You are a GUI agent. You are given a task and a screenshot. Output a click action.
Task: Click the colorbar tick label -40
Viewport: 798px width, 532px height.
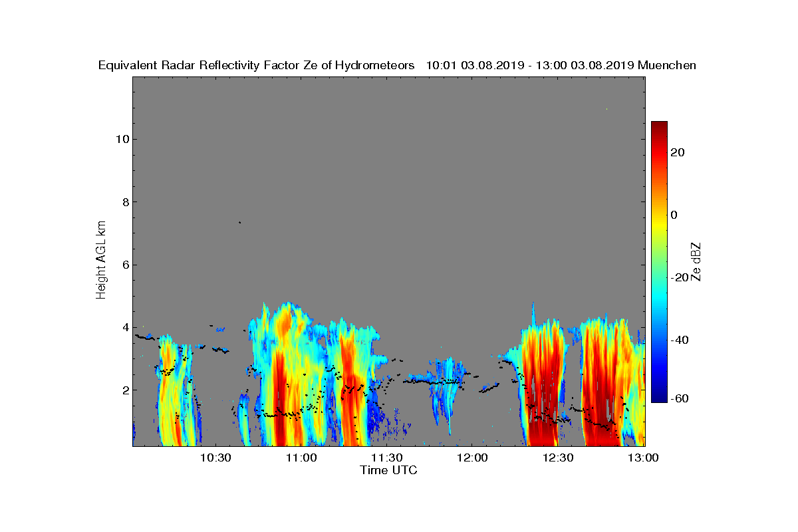[680, 340]
